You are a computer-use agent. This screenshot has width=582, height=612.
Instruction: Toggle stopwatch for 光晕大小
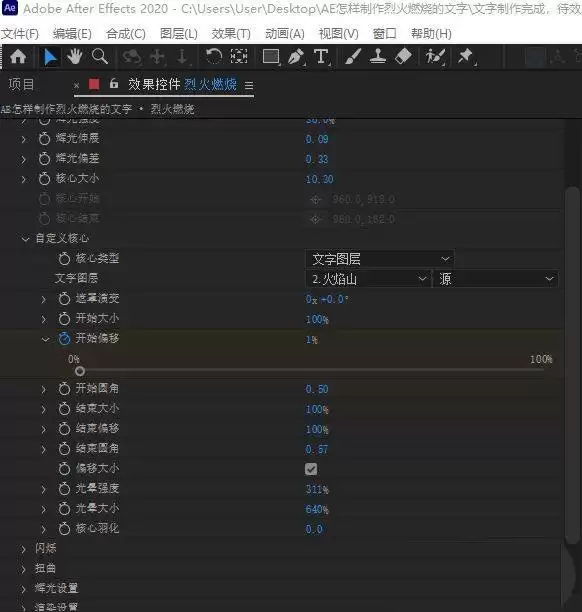click(x=64, y=509)
